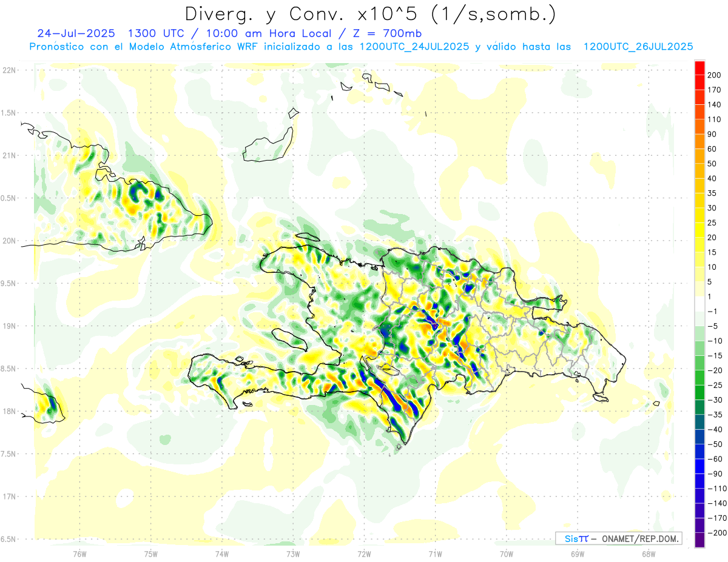Click the 'Z = 700mb' level text
The width and height of the screenshot is (728, 562).
386,33
